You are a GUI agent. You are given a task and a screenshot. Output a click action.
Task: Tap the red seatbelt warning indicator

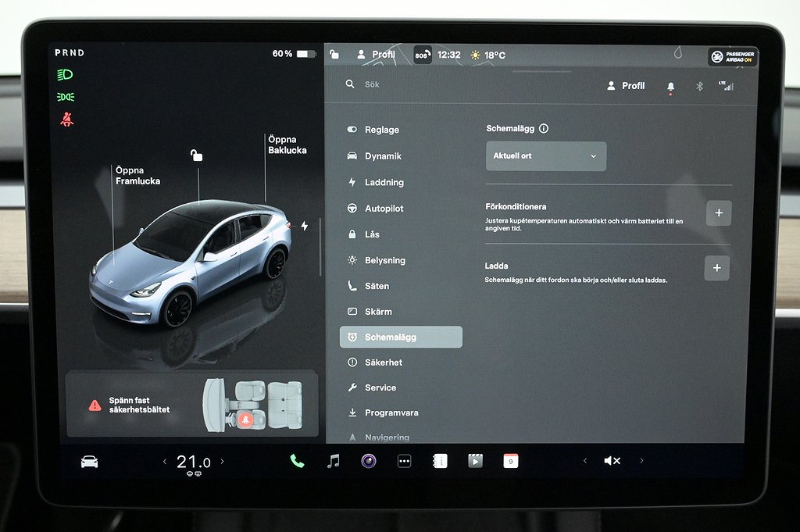coord(66,120)
